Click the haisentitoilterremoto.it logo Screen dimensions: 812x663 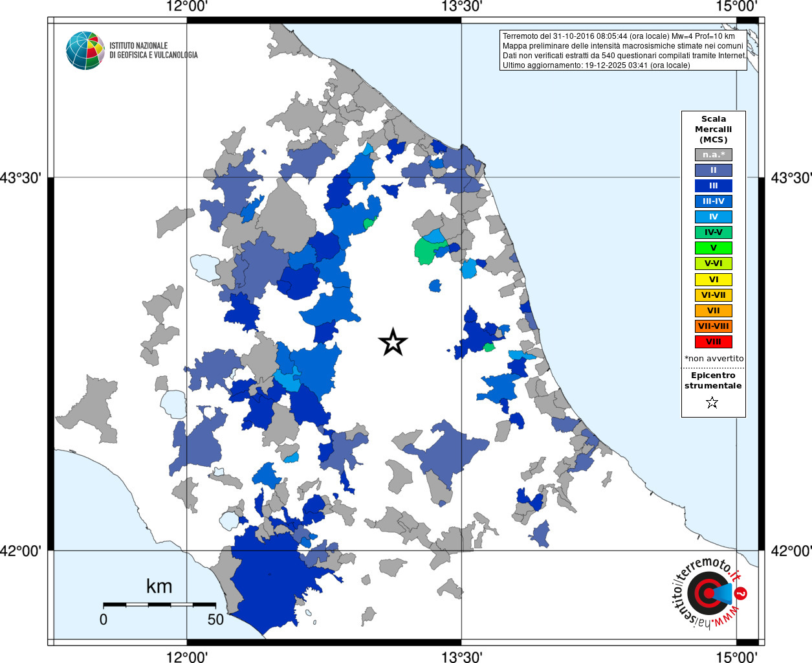pyautogui.click(x=710, y=593)
